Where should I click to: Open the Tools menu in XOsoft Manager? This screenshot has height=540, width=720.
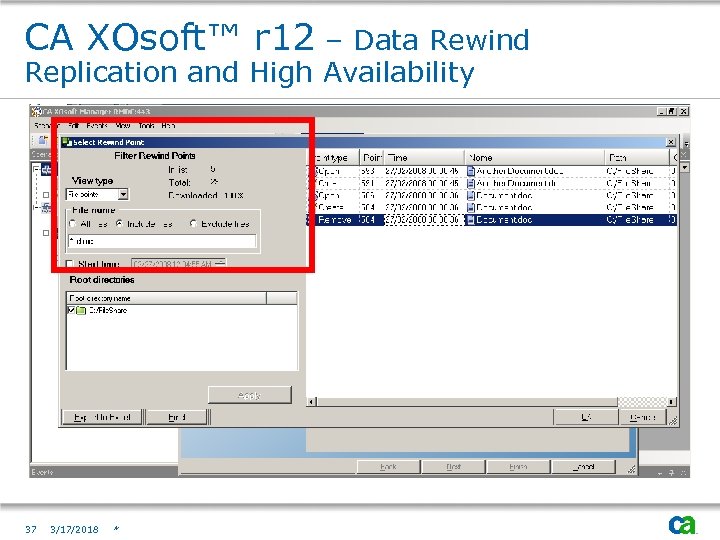pyautogui.click(x=146, y=125)
